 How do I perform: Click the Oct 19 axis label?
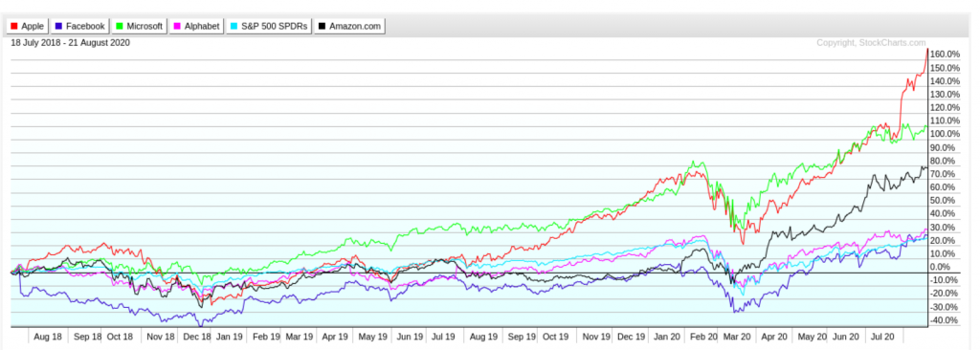(x=556, y=337)
